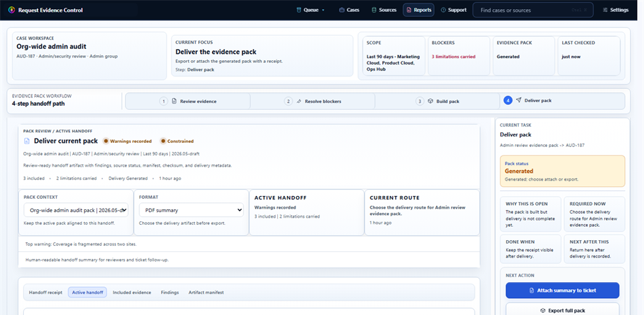Screen dimensions: 644x315
Task: Switch to the Active handoff tab
Action: [x=87, y=293]
